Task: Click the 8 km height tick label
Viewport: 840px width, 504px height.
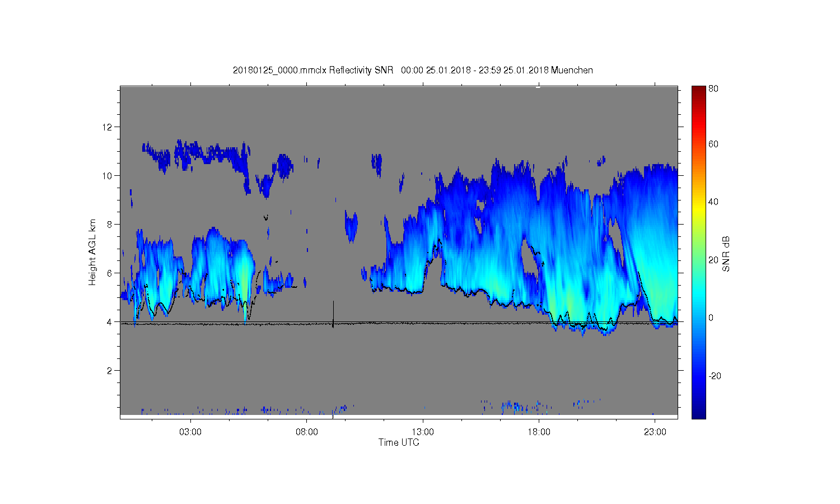Action: pos(109,225)
